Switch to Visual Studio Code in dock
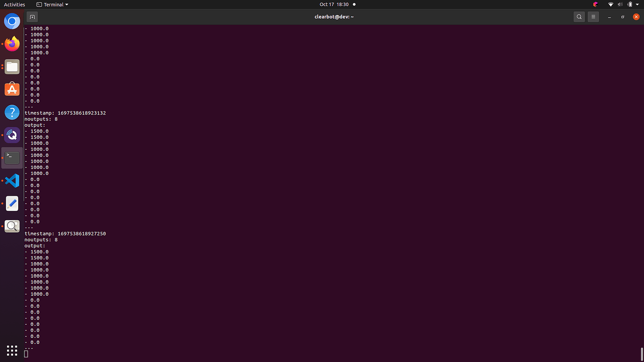 (x=12, y=181)
